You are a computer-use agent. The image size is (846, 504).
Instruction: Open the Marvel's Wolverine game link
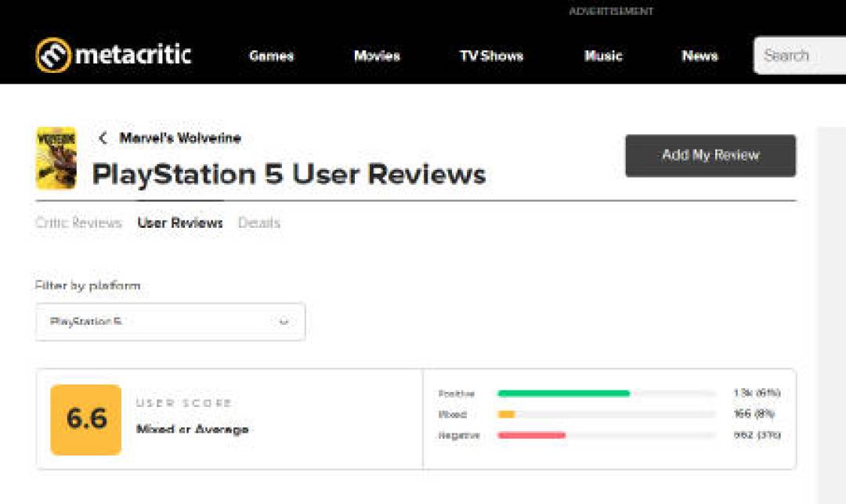click(180, 138)
